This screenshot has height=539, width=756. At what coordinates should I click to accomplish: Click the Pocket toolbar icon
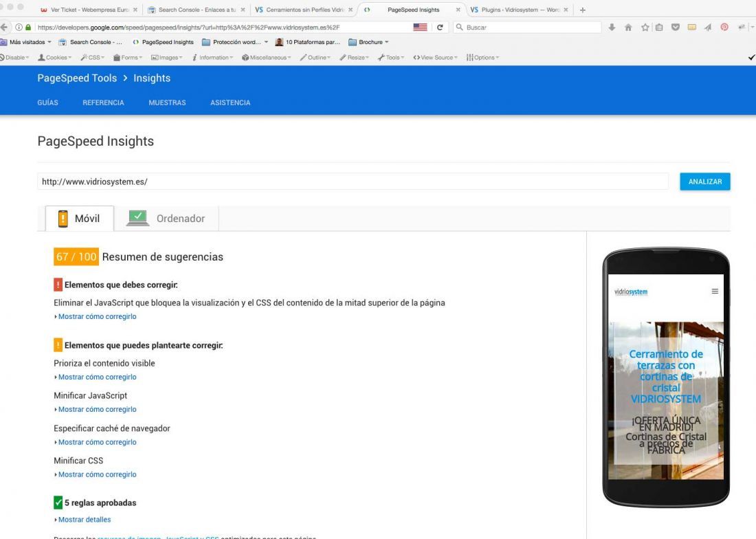(676, 27)
